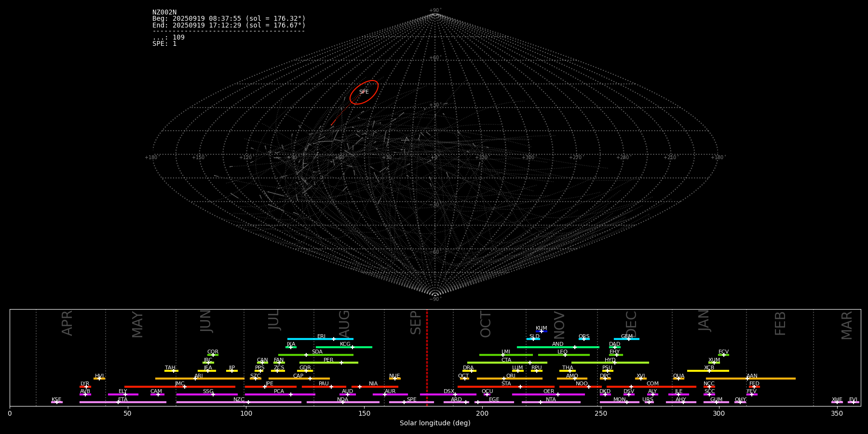Click the GEM shower label
This screenshot has width=868, height=434.
627,337
